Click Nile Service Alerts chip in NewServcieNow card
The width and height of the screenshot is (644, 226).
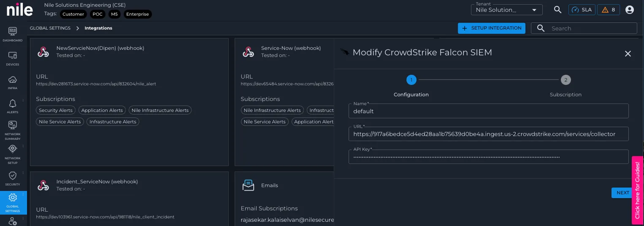pos(60,122)
